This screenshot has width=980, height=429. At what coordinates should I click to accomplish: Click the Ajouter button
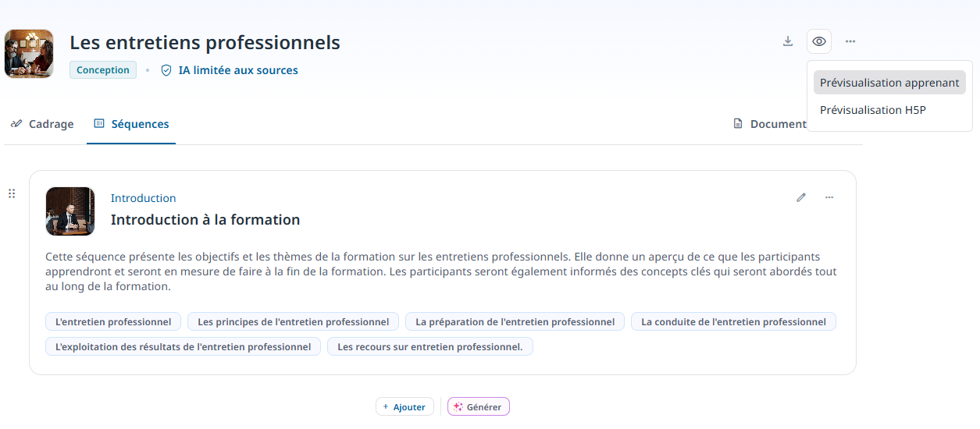(x=404, y=407)
